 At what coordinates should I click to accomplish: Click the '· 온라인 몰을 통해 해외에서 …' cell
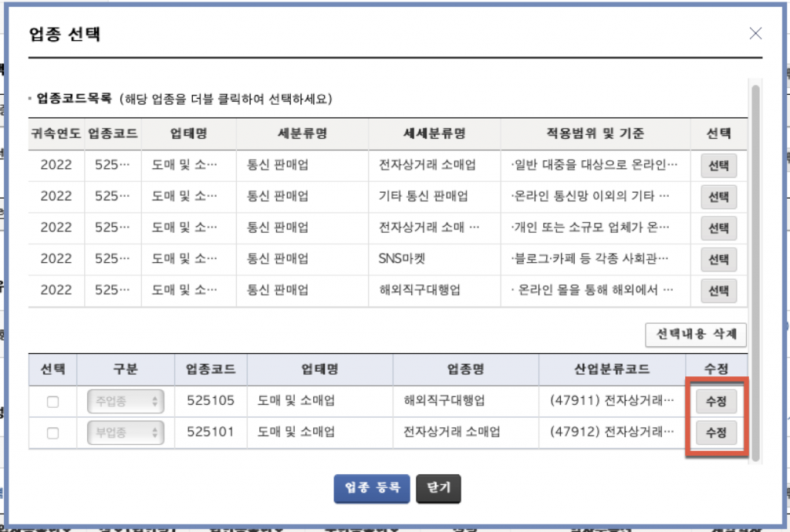click(596, 290)
